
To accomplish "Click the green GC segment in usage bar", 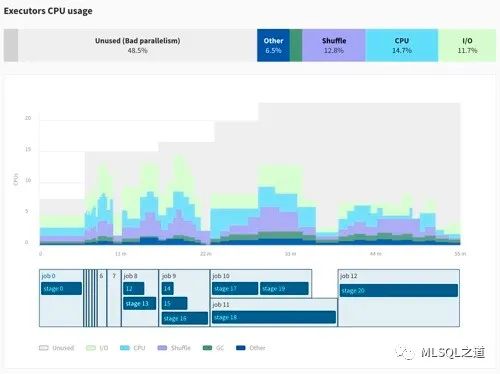I will 296,45.
